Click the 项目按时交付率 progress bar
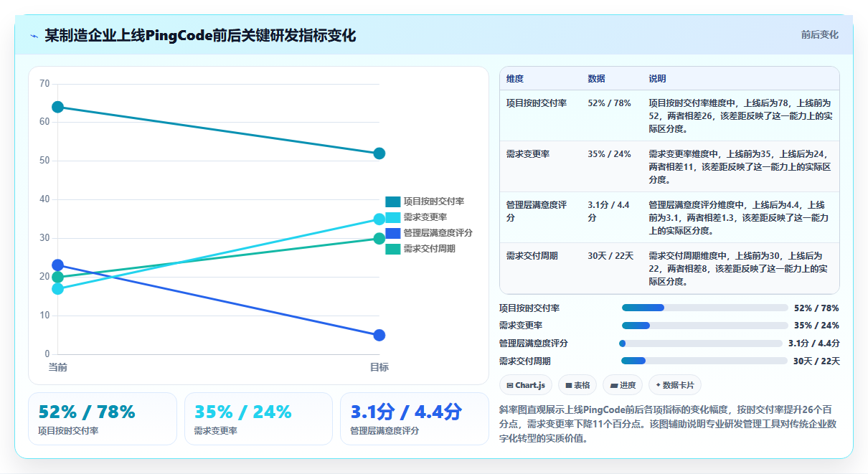Image resolution: width=868 pixels, height=474 pixels. pos(704,308)
